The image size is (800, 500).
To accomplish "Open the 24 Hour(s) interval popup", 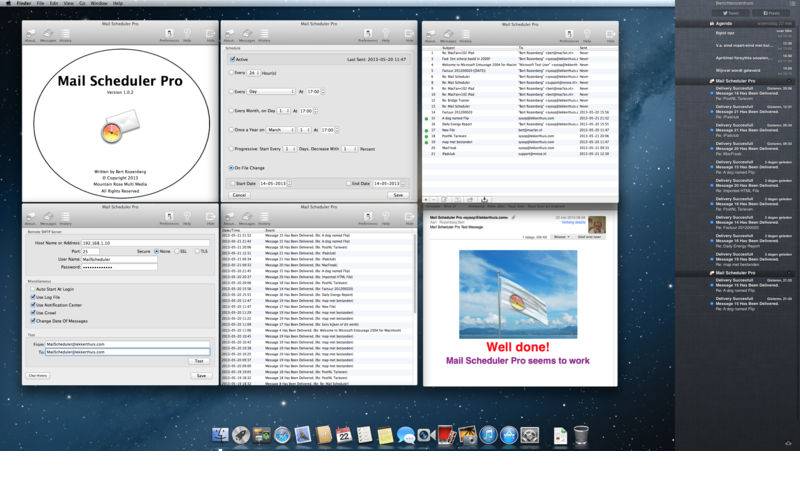I will 254,73.
